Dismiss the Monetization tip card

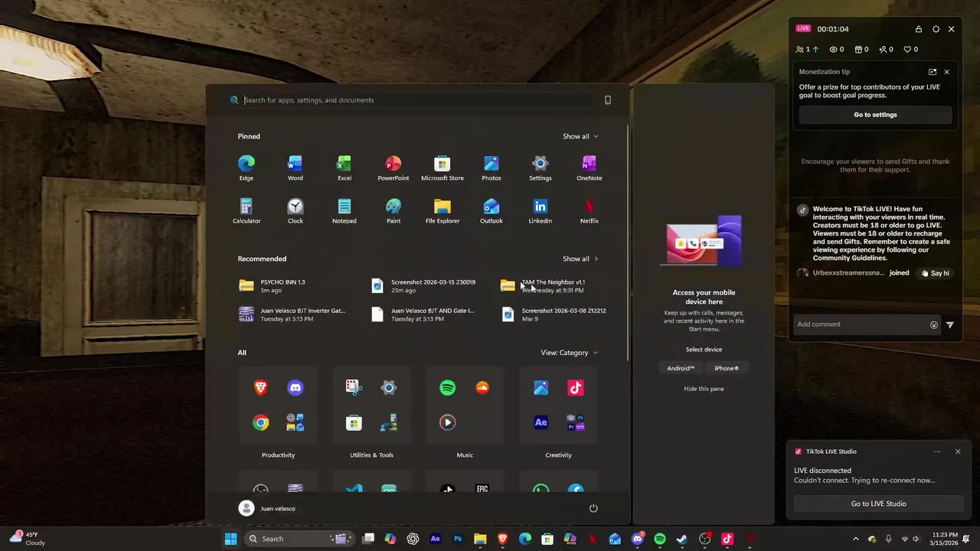point(946,72)
